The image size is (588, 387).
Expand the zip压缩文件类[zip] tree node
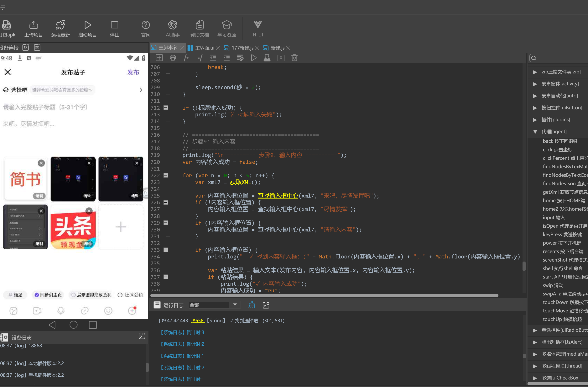pyautogui.click(x=535, y=72)
